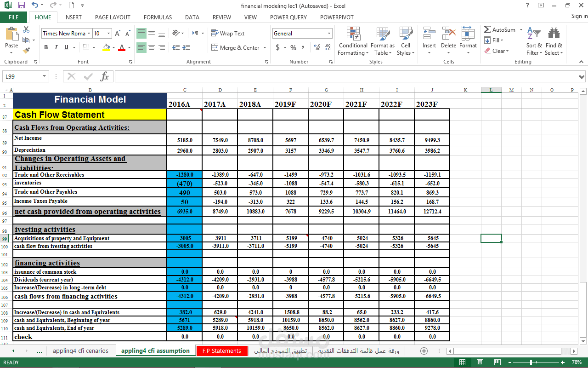Switch to F.P Statements sheet tab
This screenshot has height=368, width=588.
[x=222, y=351]
